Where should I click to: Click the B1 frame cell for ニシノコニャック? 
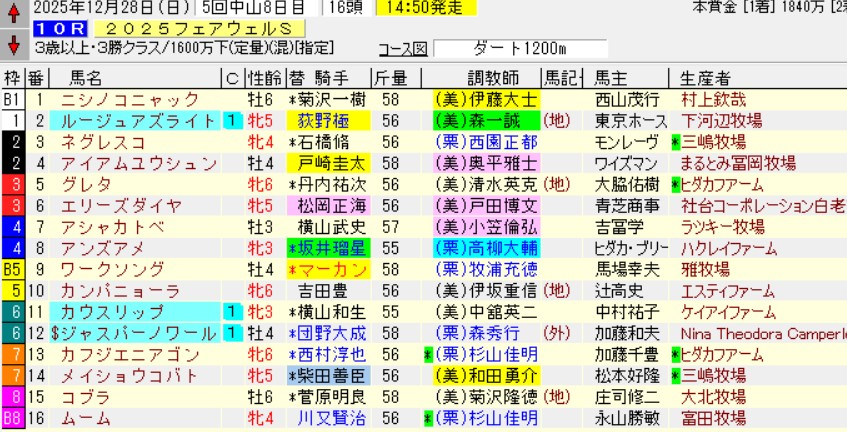pos(12,100)
